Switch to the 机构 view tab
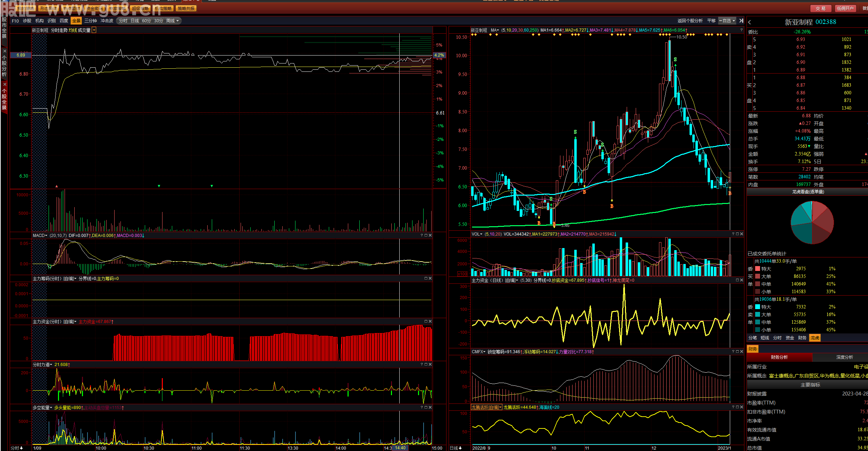Viewport: 868px width, 451px height. coord(40,21)
